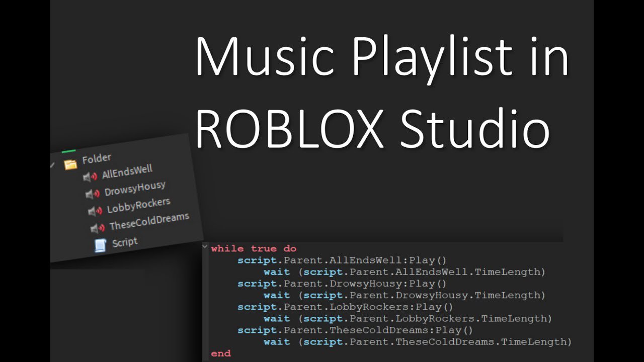Collapse the Folder tree arrow
644x362 pixels.
coord(52,166)
